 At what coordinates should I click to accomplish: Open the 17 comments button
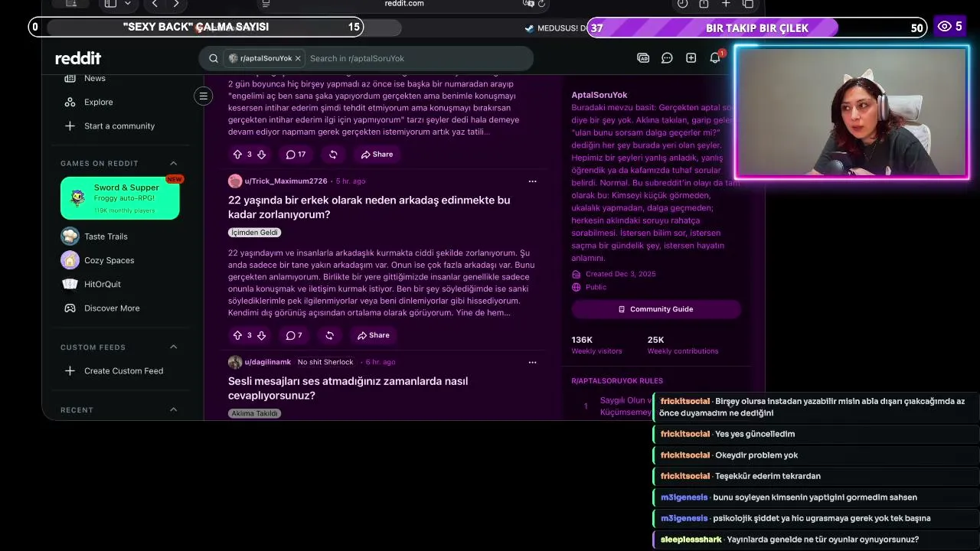click(296, 155)
